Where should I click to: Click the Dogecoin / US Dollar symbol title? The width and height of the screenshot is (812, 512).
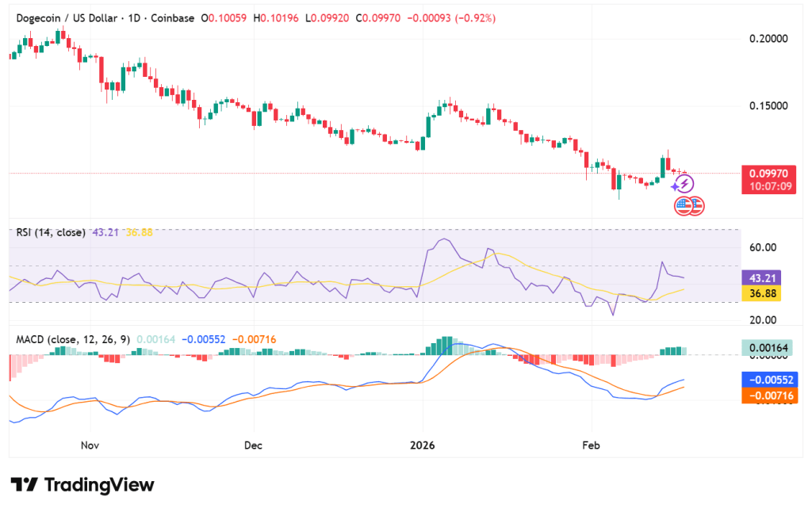(67, 18)
